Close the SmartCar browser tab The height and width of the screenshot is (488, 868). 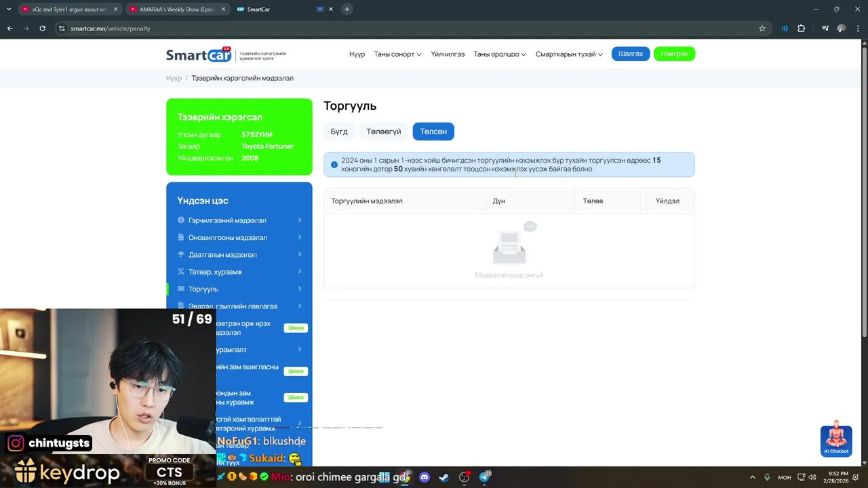pos(331,9)
